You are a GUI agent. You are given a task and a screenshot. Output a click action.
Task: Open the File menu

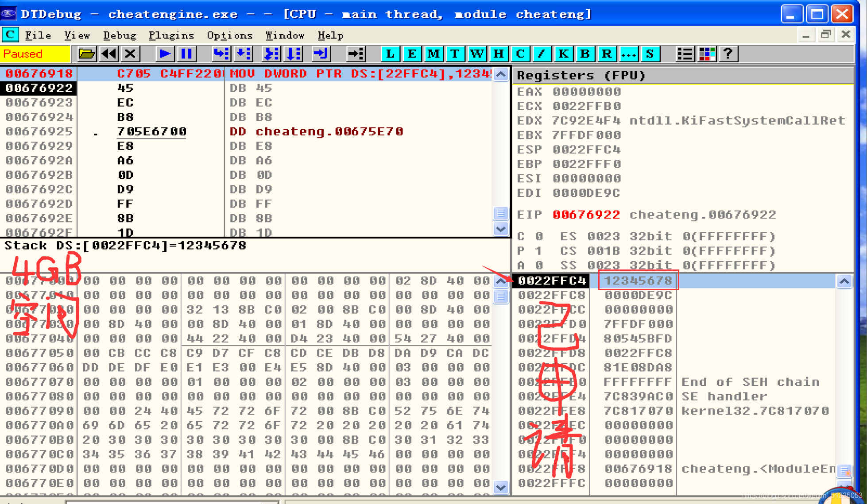point(38,35)
